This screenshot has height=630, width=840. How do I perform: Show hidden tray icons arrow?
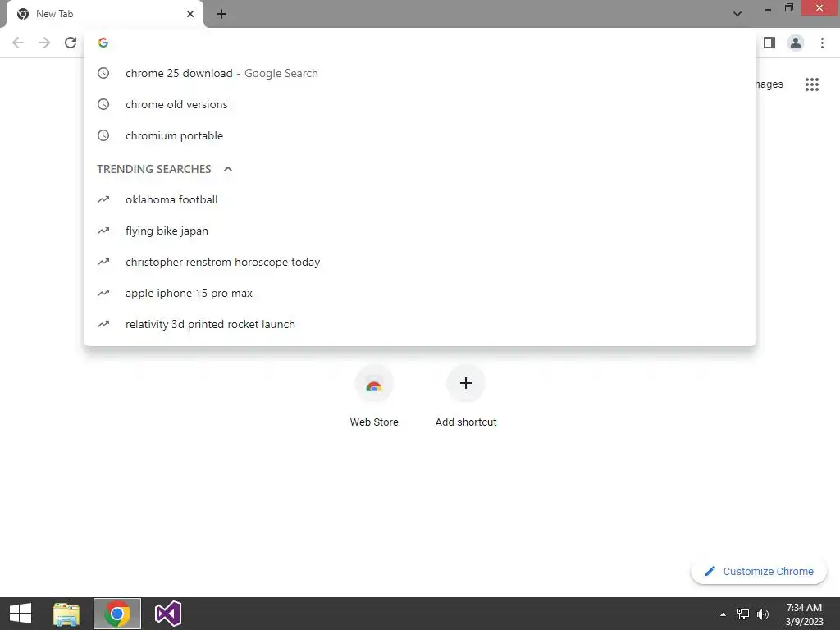pos(723,614)
